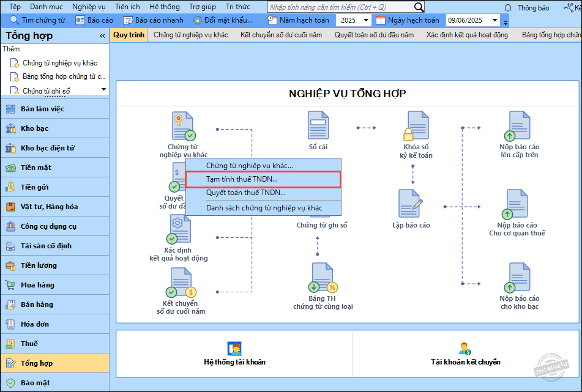This screenshot has height=392, width=582.
Task: Open the Danh mục menu
Action: coord(47,7)
